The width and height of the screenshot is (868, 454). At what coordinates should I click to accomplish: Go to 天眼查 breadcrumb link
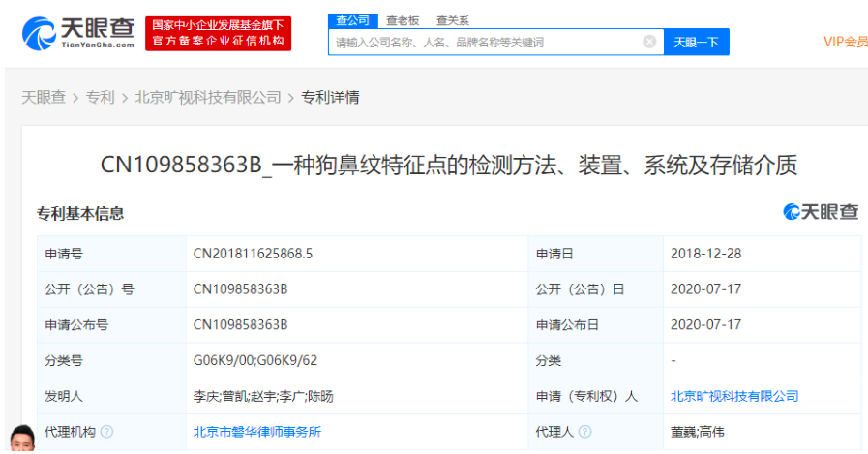44,98
